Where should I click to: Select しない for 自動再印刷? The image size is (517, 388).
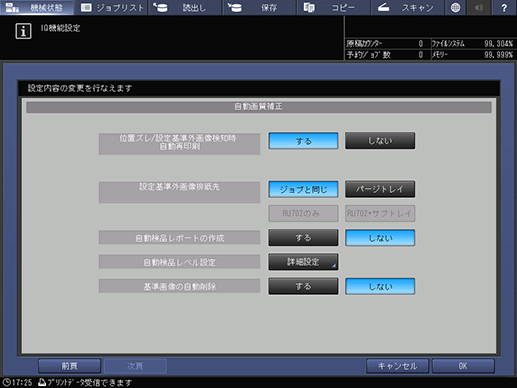tap(380, 141)
